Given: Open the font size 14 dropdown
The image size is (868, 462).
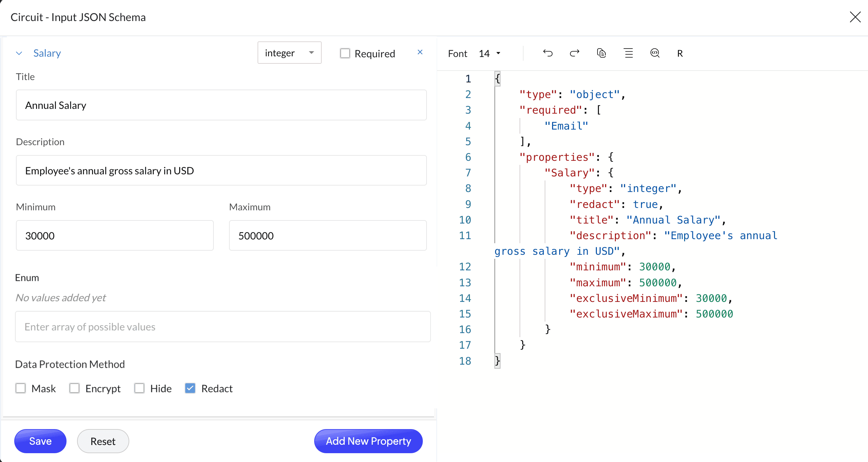Looking at the screenshot, I should pos(490,54).
